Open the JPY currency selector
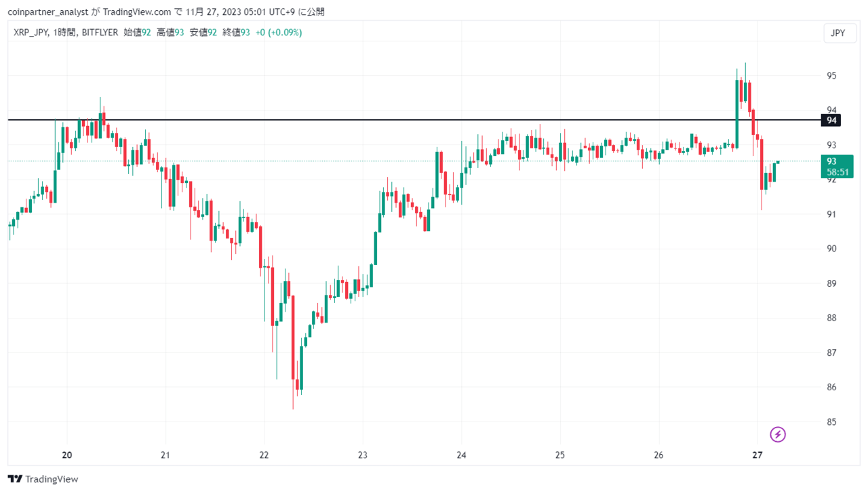 pyautogui.click(x=839, y=33)
